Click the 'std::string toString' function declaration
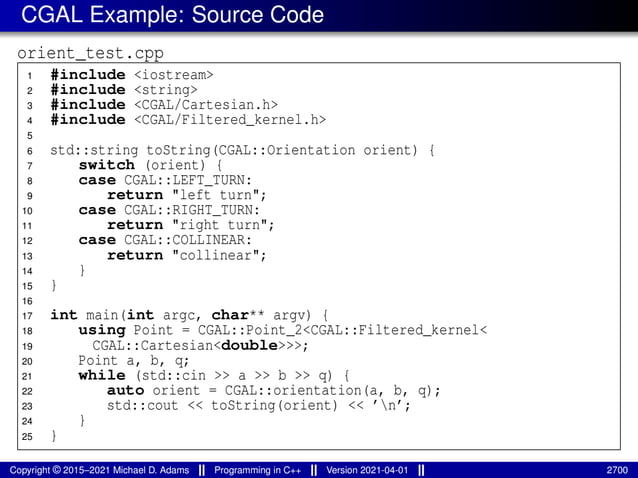 tap(243, 150)
